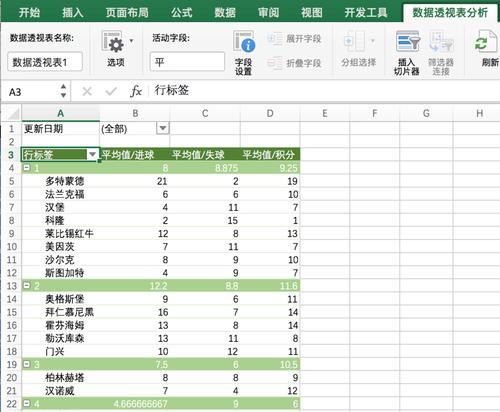Select column E header
The height and width of the screenshot is (412, 500).
pyautogui.click(x=325, y=114)
